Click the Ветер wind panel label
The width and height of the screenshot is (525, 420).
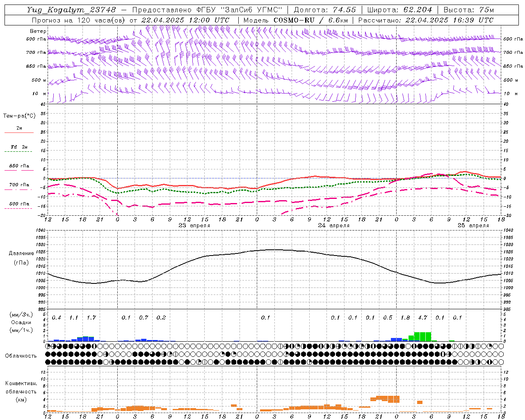(x=38, y=31)
